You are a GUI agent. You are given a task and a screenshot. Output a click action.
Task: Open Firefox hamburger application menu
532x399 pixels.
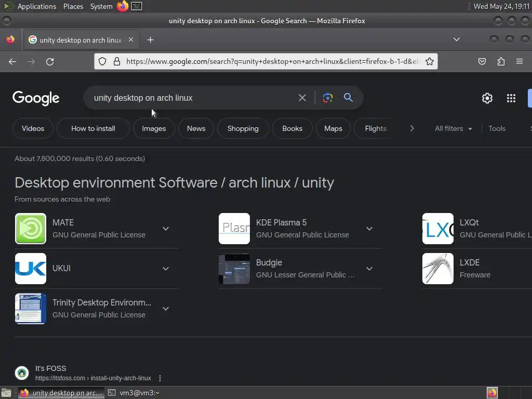(520, 61)
